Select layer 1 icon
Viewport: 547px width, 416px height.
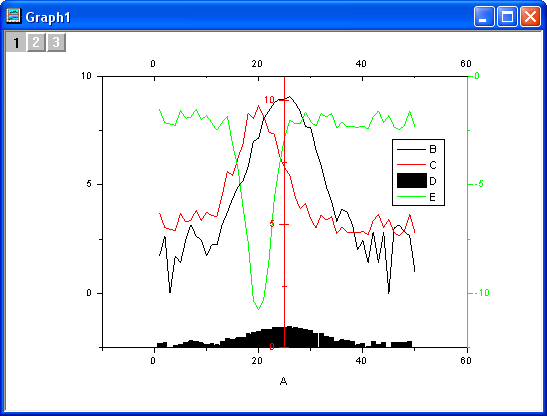(16, 43)
